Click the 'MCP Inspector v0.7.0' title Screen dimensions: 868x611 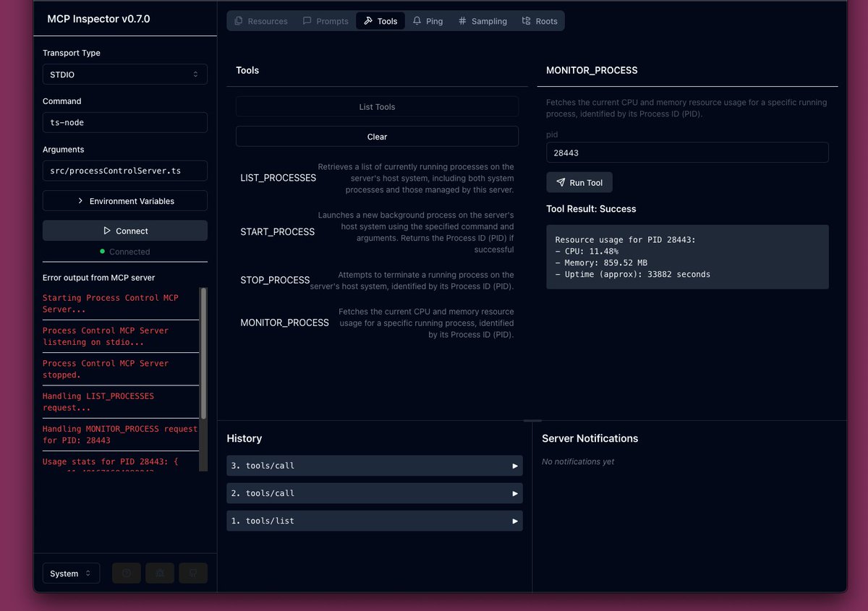click(x=98, y=19)
